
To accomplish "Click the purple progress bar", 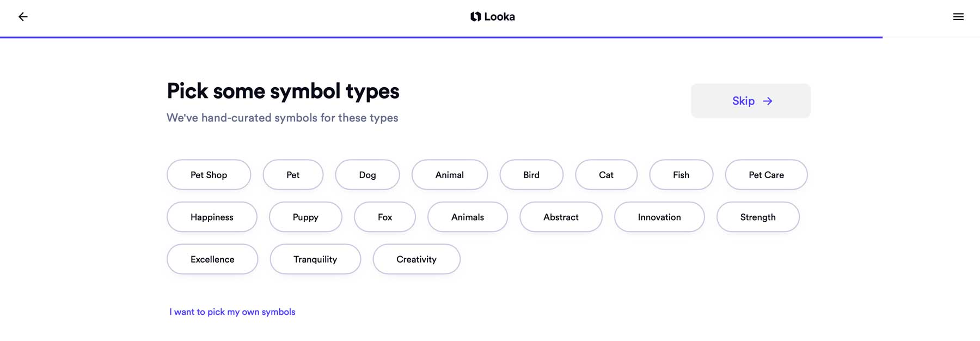I will click(x=436, y=37).
